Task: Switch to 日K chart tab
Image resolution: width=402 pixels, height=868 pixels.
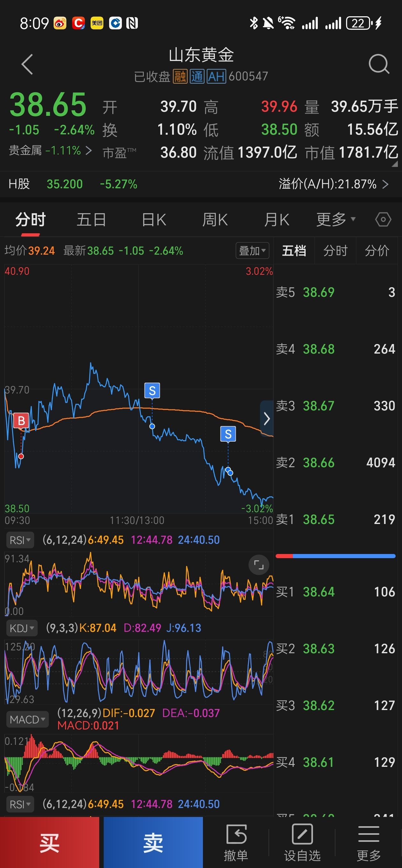Action: [154, 220]
